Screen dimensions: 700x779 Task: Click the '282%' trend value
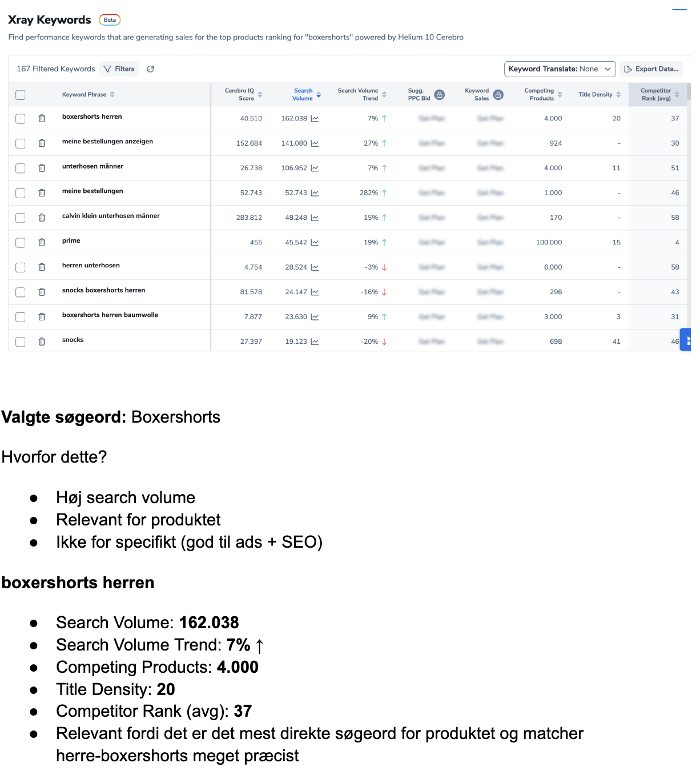[369, 193]
